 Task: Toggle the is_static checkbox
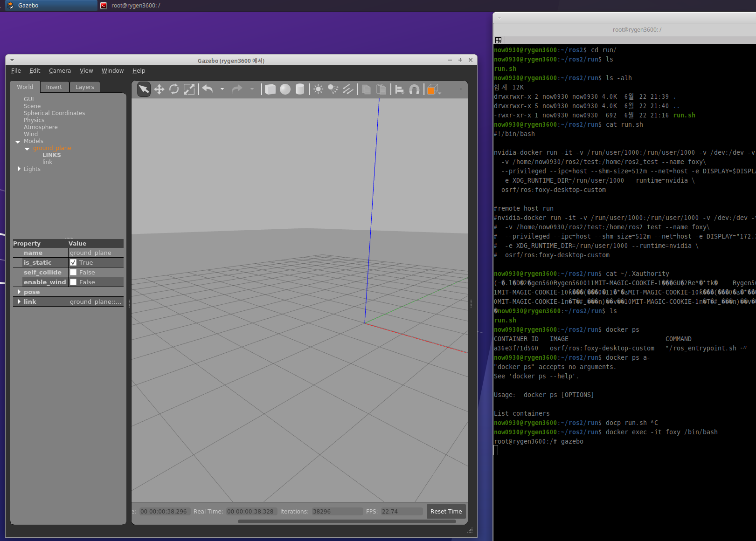pyautogui.click(x=73, y=263)
